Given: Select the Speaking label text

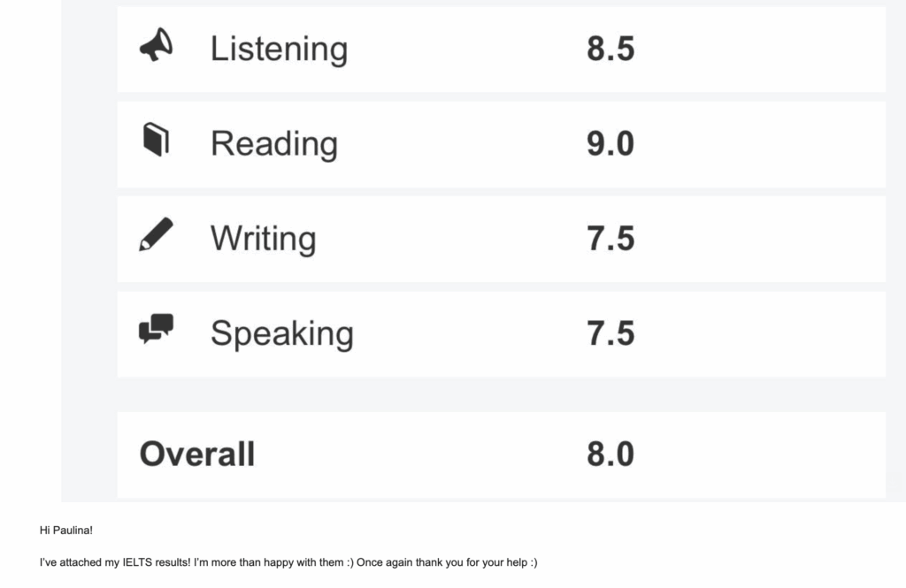Looking at the screenshot, I should point(281,333).
